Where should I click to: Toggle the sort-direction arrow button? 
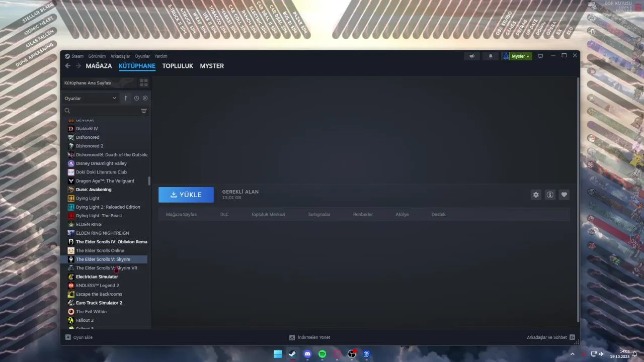[x=126, y=98]
